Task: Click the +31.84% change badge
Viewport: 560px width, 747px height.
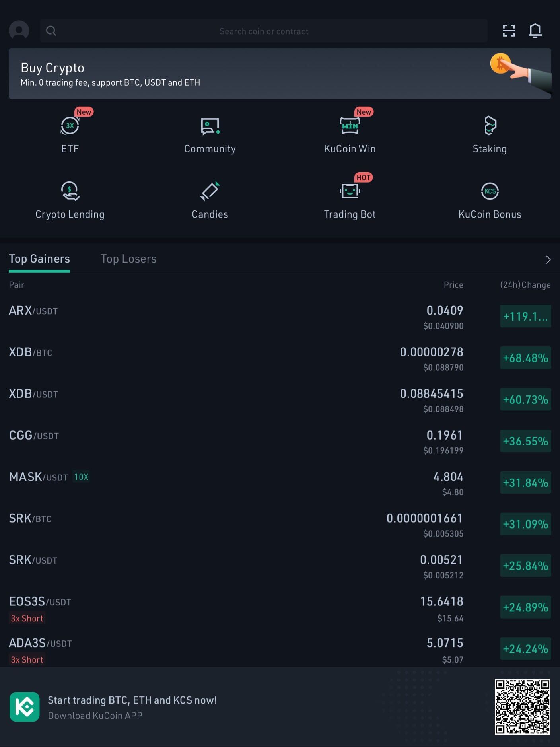Action: pyautogui.click(x=525, y=482)
